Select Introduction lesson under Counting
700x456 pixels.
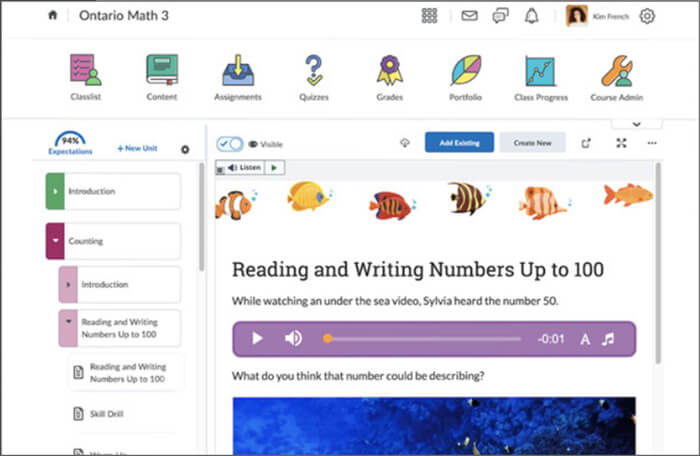click(x=120, y=284)
